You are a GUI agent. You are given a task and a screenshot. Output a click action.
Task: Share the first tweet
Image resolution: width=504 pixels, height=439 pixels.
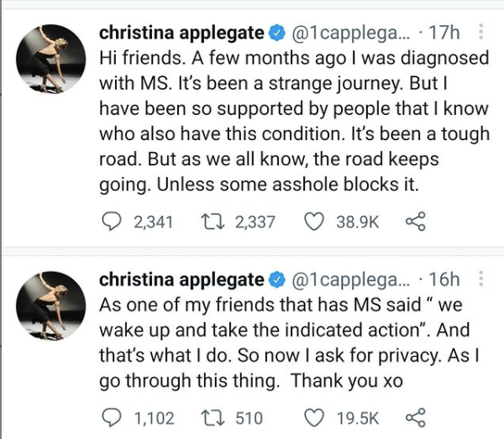pos(413,222)
